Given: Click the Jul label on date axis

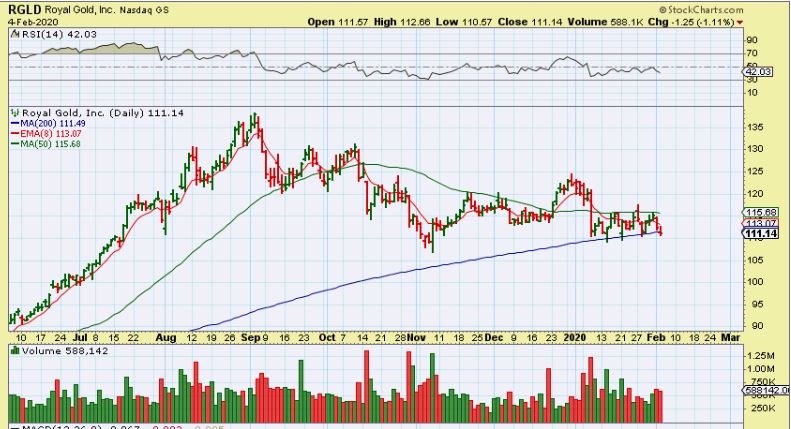Looking at the screenshot, I should (80, 338).
